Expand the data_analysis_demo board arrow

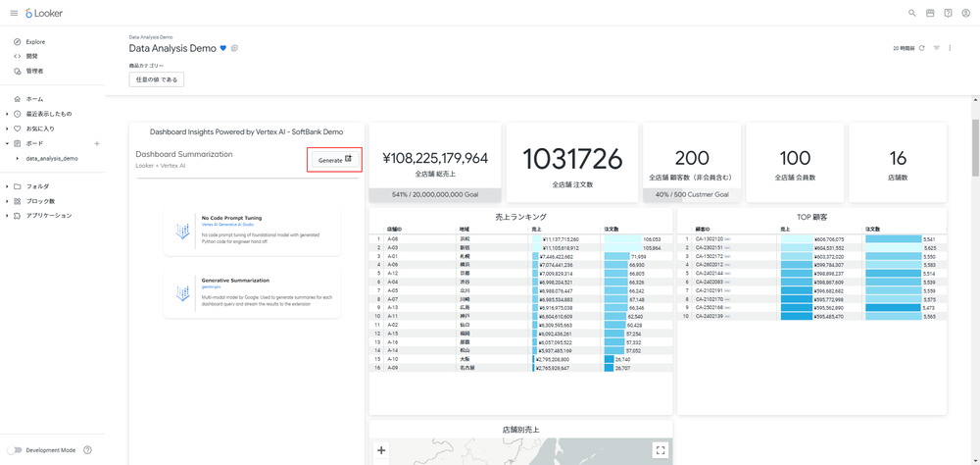(17, 159)
